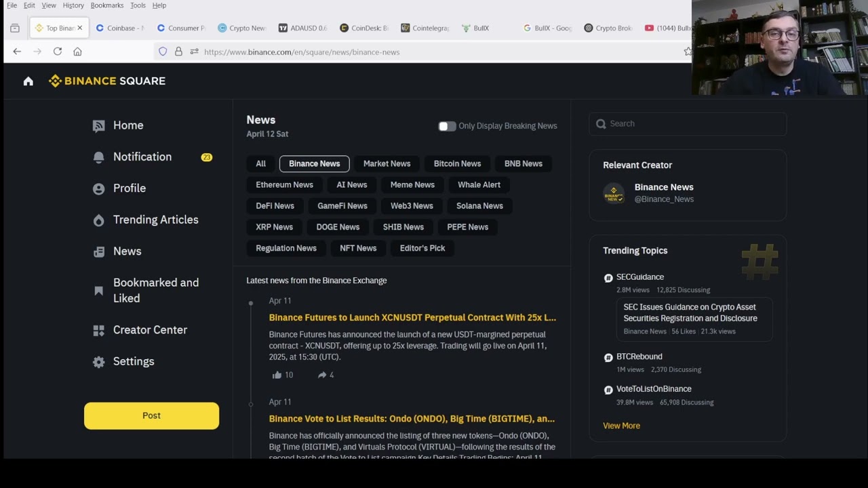Open the Profile icon in the sidebar
The image size is (868, 488).
pyautogui.click(x=99, y=188)
